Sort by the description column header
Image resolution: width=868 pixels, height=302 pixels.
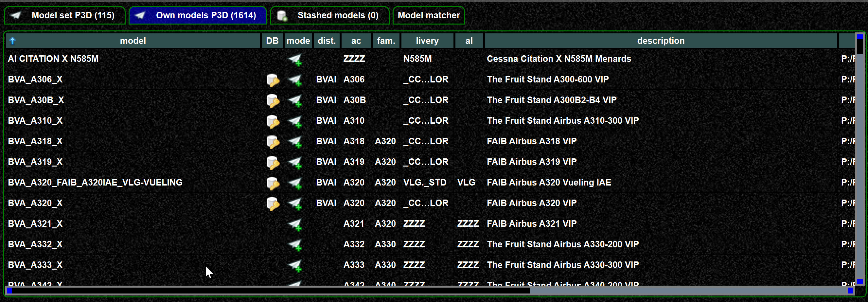pos(661,41)
